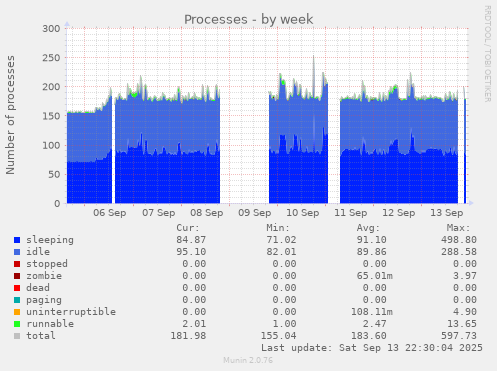The image size is (497, 371).
Task: Click the dead legend color swatch
Action: pyautogui.click(x=17, y=288)
